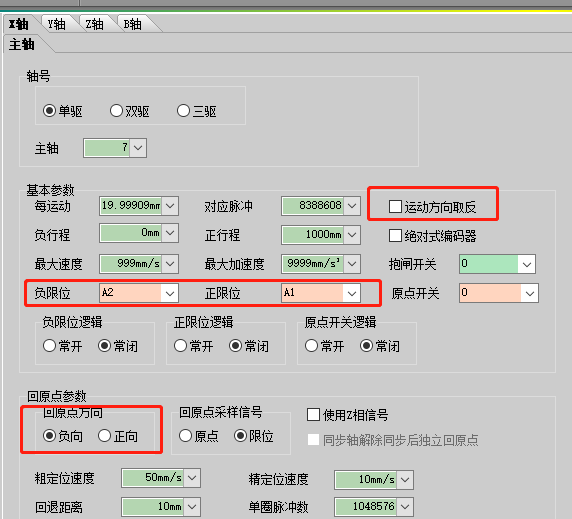Open the Z轴 axis tab
Viewport: 572px width, 519px height.
tap(94, 24)
